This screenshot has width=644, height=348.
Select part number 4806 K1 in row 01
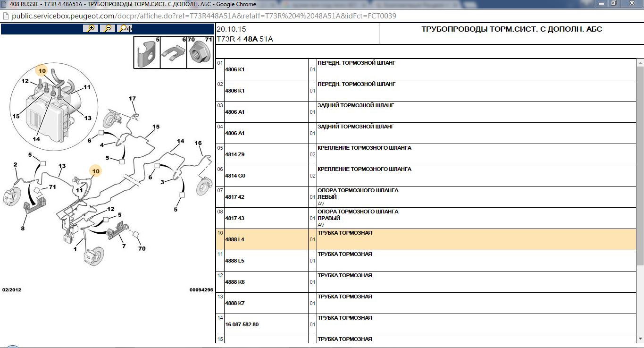tap(235, 69)
